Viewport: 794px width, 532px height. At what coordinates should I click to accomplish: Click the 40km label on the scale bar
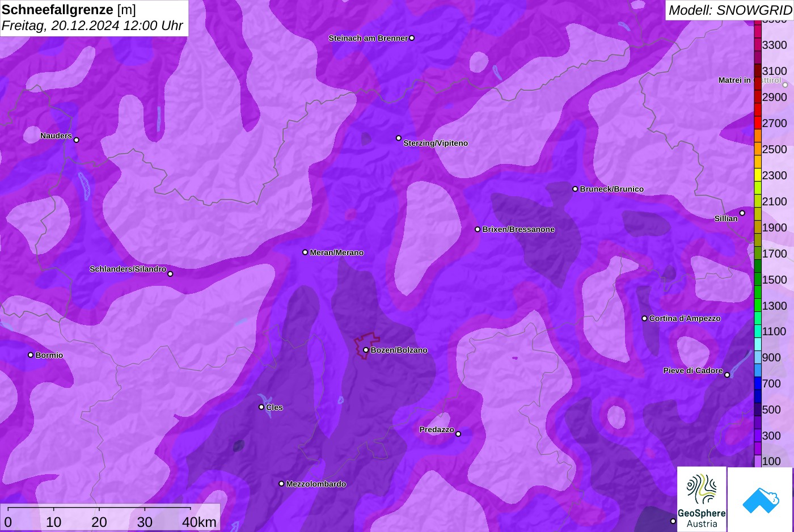199,522
